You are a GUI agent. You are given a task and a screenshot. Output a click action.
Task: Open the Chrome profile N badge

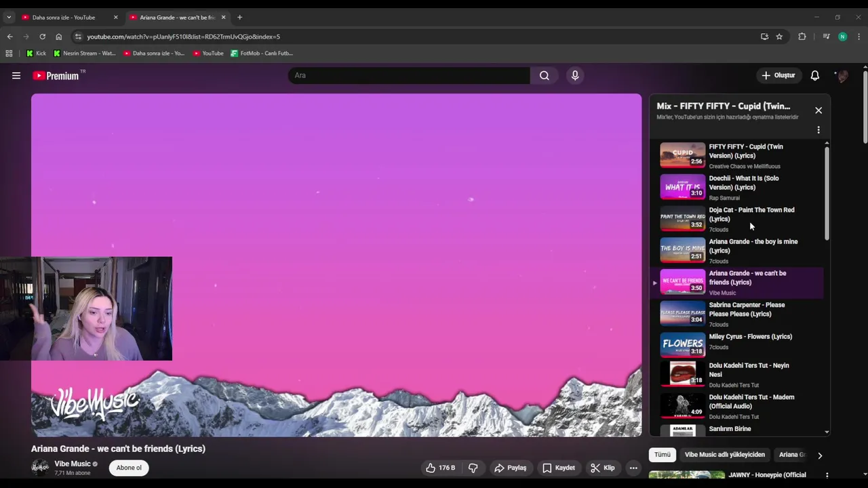click(x=842, y=37)
